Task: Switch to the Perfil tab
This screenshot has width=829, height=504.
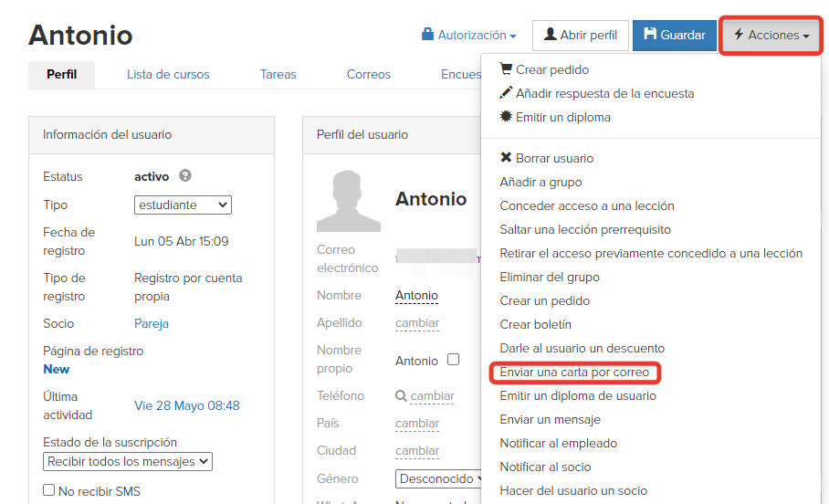Action: [x=61, y=75]
